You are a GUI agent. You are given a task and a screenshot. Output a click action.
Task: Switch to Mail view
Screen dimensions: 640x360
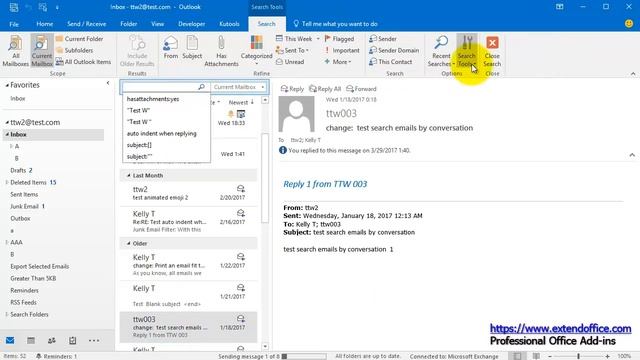click(x=10, y=340)
